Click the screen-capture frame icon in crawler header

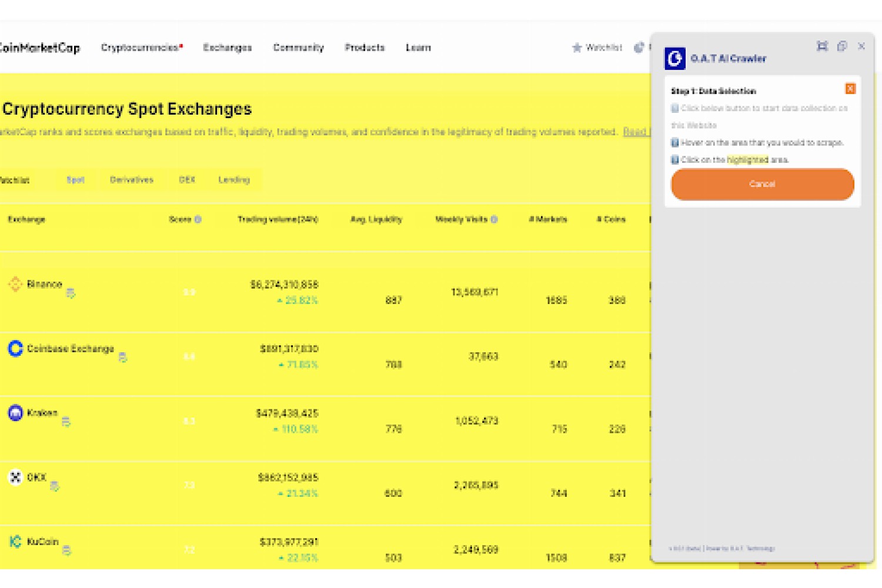822,46
